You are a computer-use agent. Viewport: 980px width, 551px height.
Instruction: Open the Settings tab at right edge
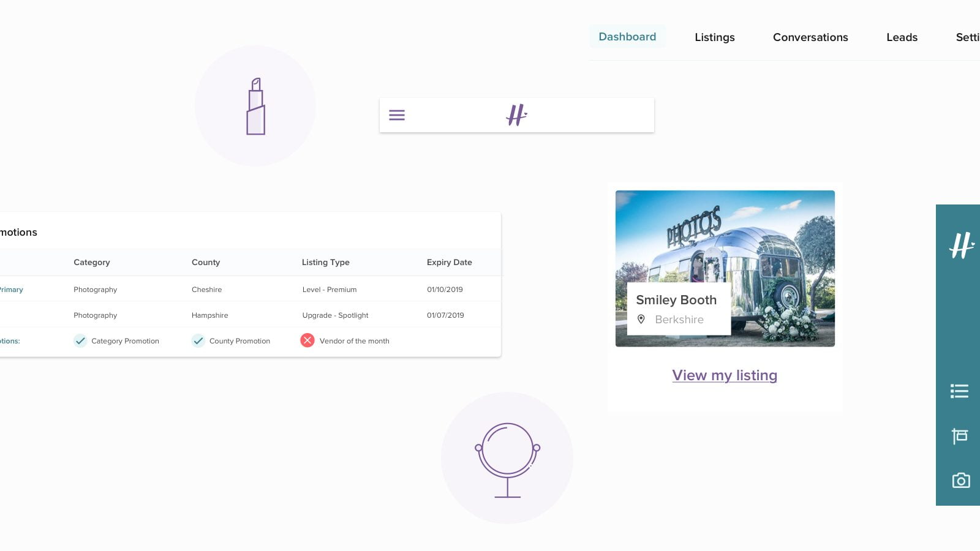968,37
